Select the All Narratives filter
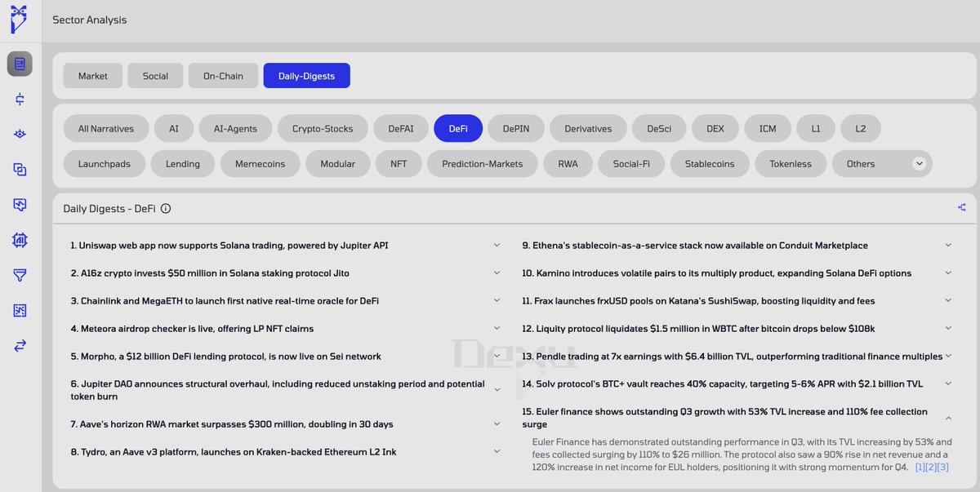The width and height of the screenshot is (980, 492). tap(106, 129)
